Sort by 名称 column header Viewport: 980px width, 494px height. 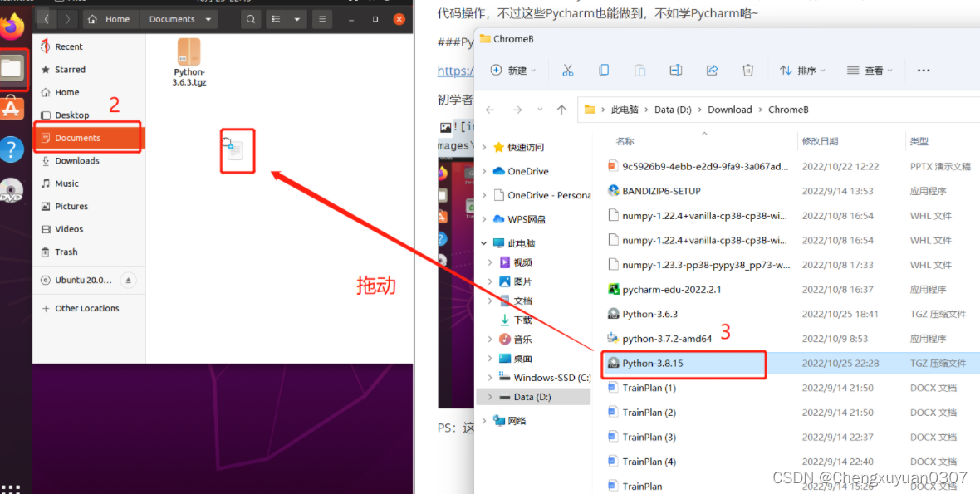(625, 142)
